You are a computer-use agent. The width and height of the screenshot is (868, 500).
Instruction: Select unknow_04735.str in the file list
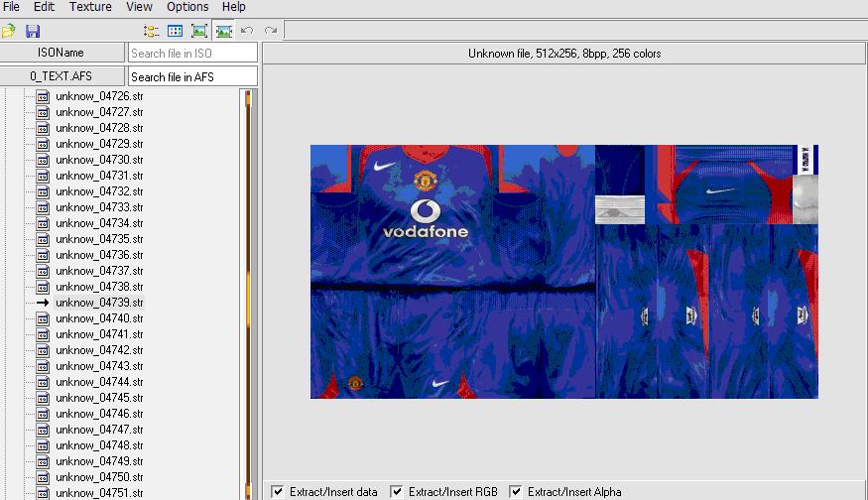(x=99, y=239)
